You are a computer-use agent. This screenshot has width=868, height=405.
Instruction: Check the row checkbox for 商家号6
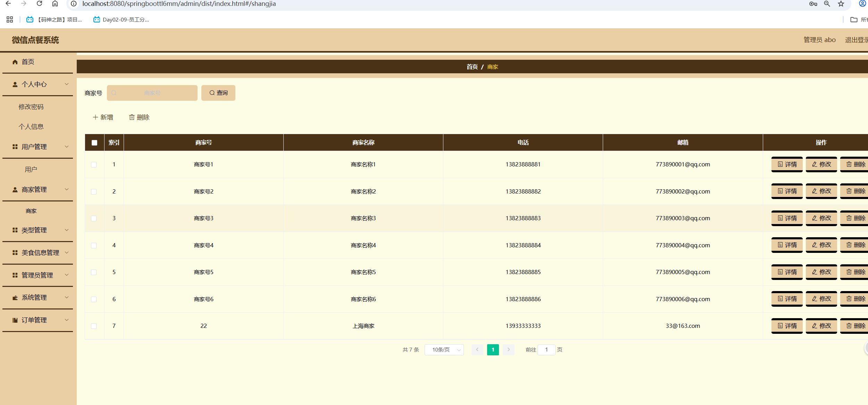[x=94, y=299]
